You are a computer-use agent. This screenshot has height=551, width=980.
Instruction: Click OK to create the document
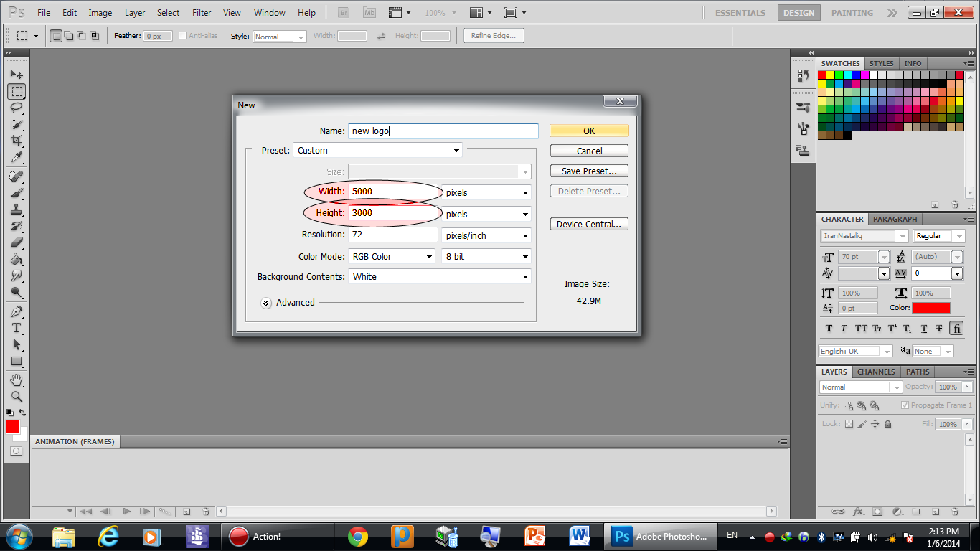click(589, 131)
